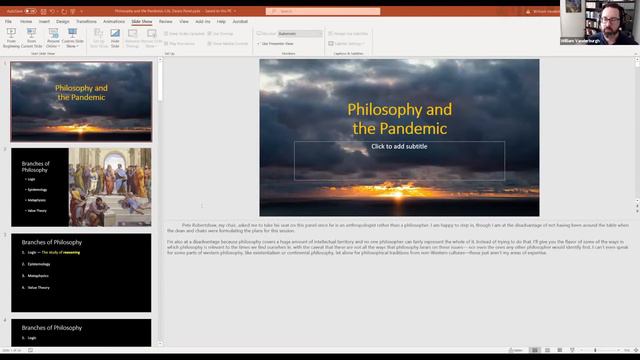
Task: Switch to the Insert tab
Action: 44,22
